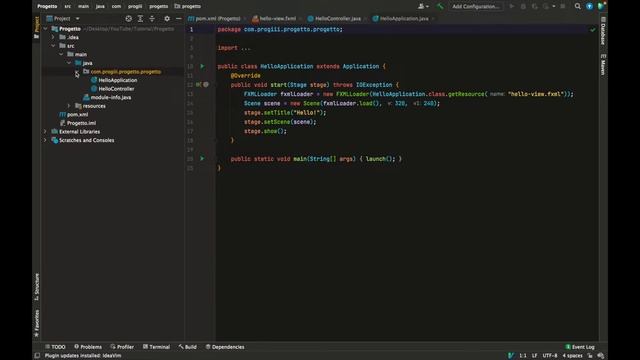Image resolution: width=640 pixels, height=360 pixels.
Task: Open the Project panel settings gear
Action: [x=167, y=19]
